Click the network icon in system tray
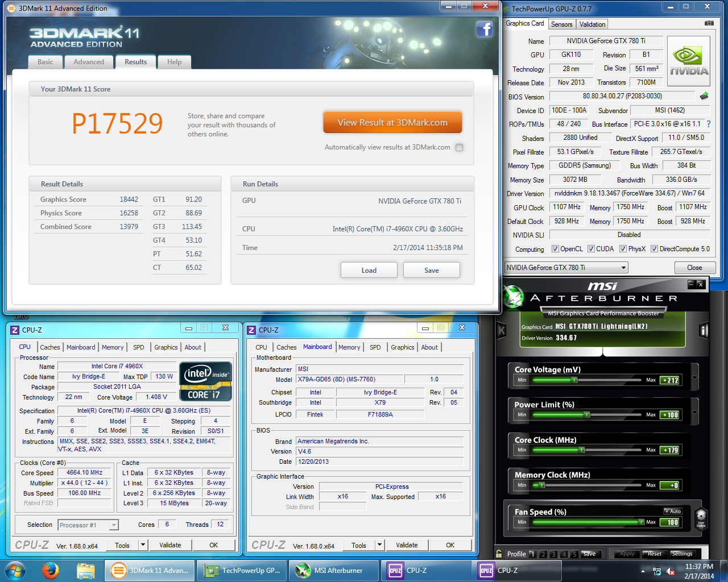Screen dimensions: 728x582 pos(657,571)
